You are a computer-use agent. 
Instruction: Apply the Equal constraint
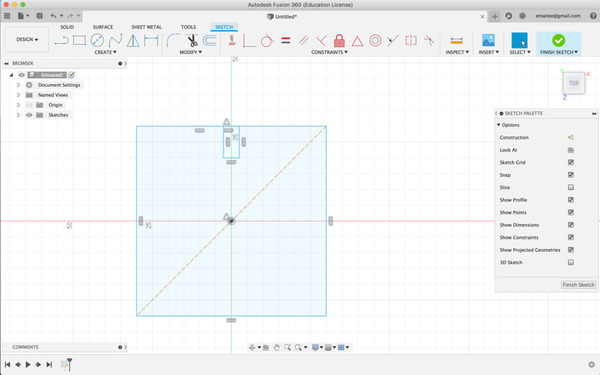pyautogui.click(x=285, y=40)
